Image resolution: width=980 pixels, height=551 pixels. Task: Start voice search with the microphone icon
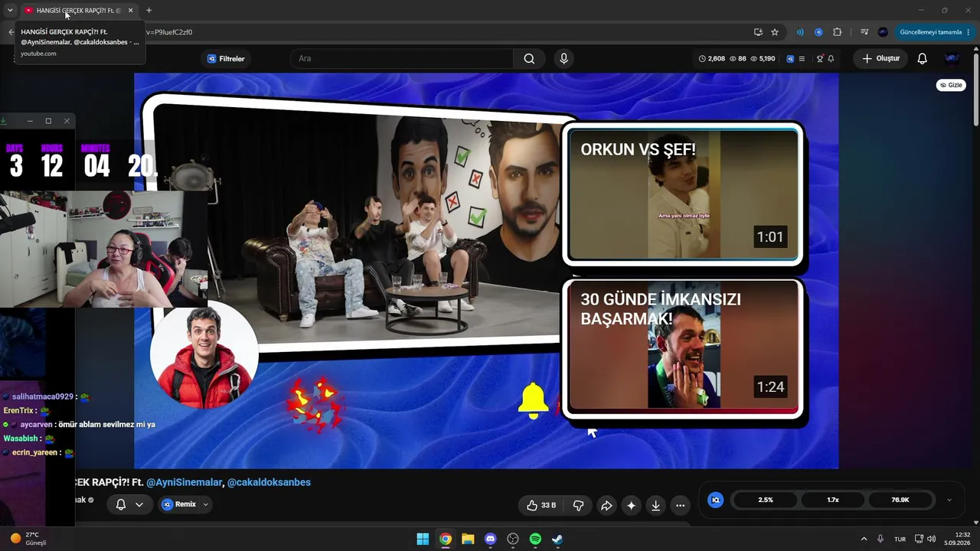(564, 59)
